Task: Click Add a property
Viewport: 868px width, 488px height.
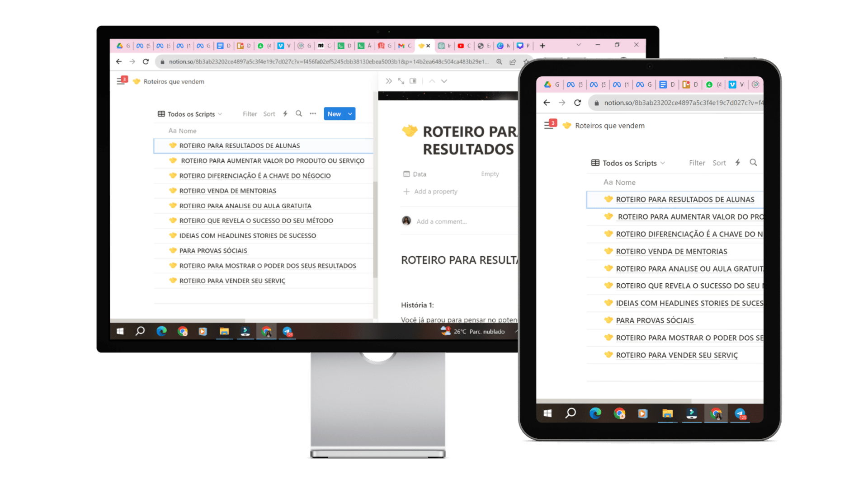Action: tap(430, 192)
